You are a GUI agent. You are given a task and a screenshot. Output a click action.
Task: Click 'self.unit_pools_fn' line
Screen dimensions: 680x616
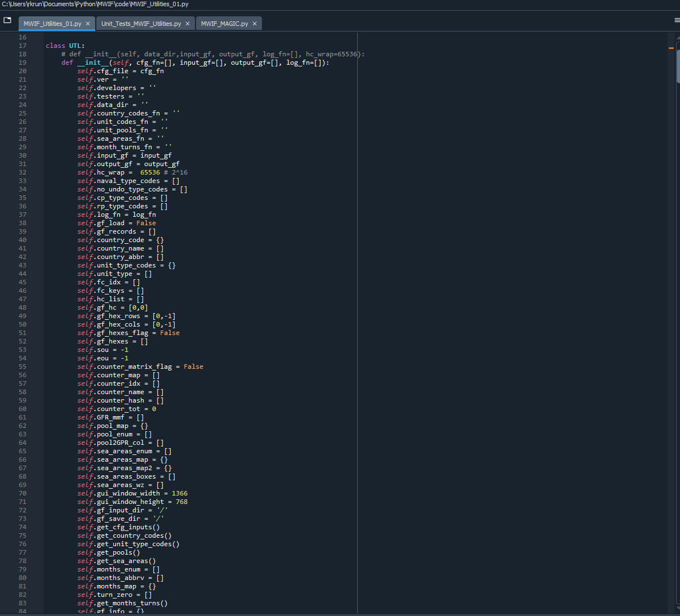pos(123,130)
